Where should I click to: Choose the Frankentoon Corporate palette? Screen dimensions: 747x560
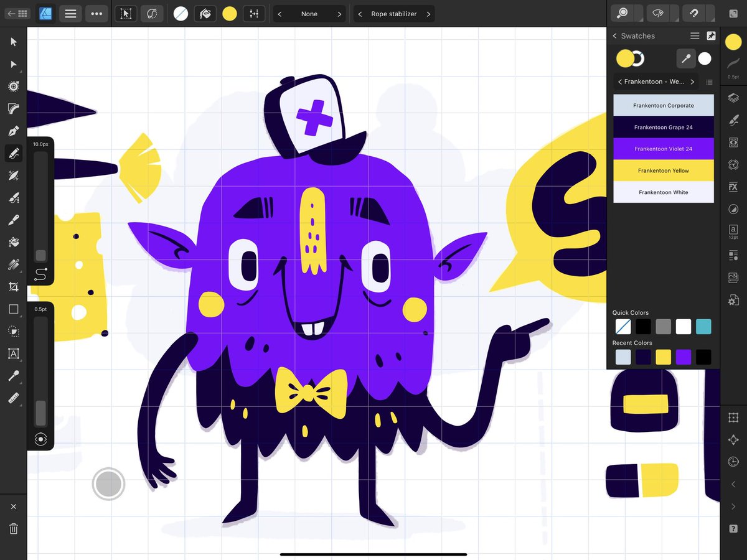click(663, 105)
